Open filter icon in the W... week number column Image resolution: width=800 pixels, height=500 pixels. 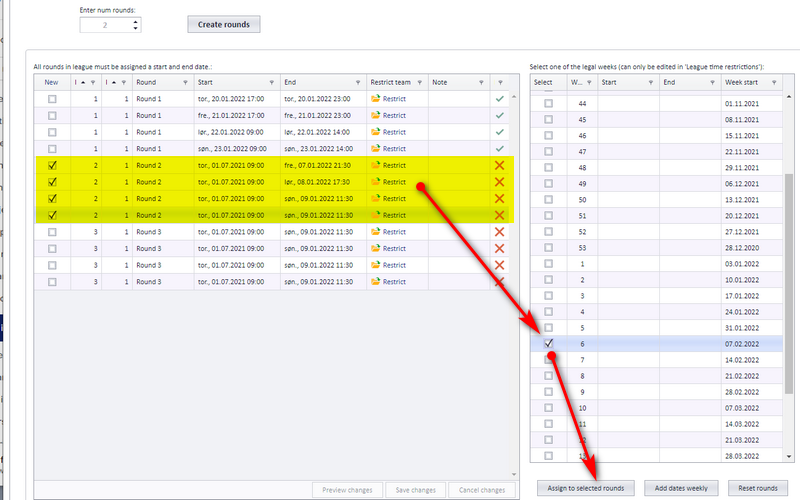(589, 83)
